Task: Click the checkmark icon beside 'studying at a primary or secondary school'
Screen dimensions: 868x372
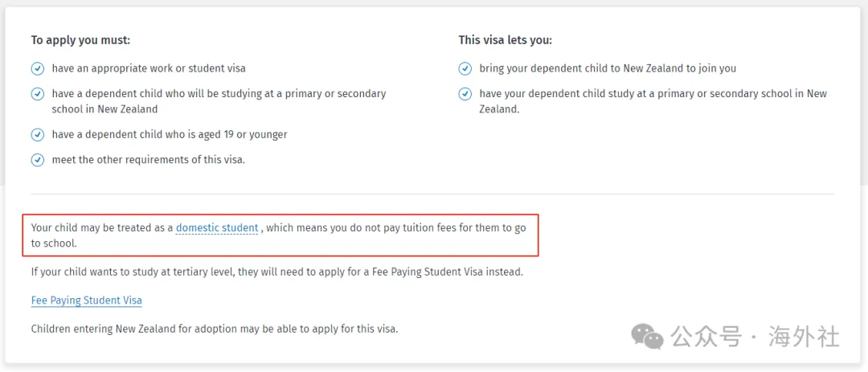Action: point(37,94)
